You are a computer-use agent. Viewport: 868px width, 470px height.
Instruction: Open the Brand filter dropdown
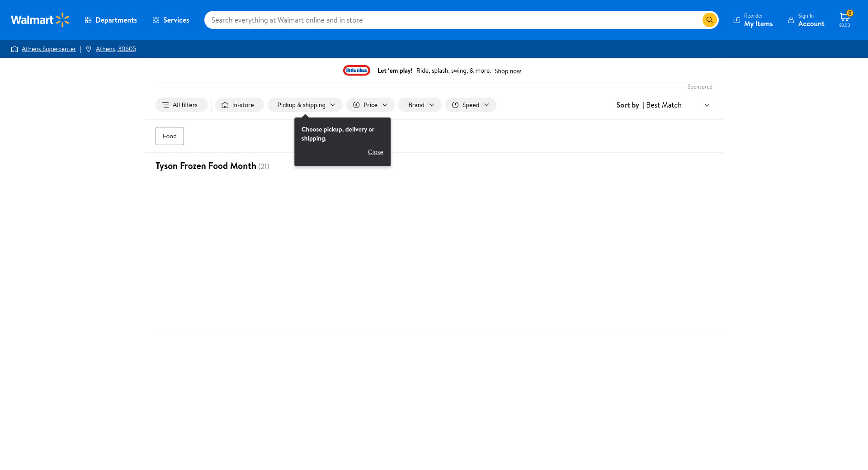pyautogui.click(x=420, y=105)
